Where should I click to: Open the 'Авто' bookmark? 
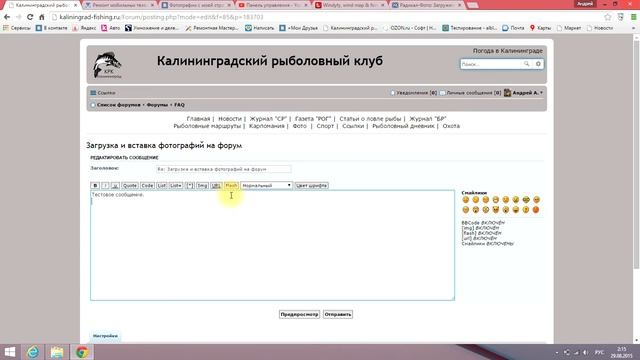111,28
